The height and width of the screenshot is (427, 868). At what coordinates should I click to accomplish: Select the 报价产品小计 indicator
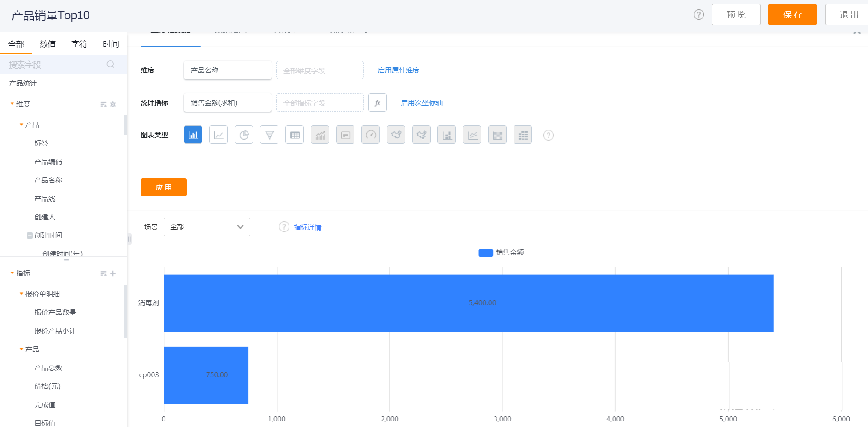(x=55, y=331)
